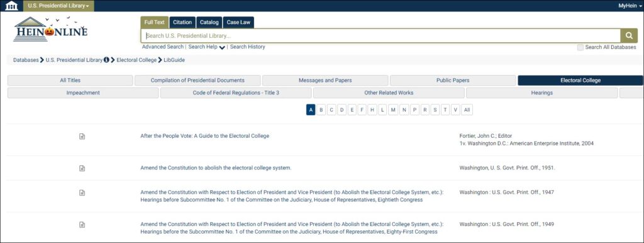The width and height of the screenshot is (644, 243).
Task: Click the HeinOnline logo
Action: coord(50,29)
